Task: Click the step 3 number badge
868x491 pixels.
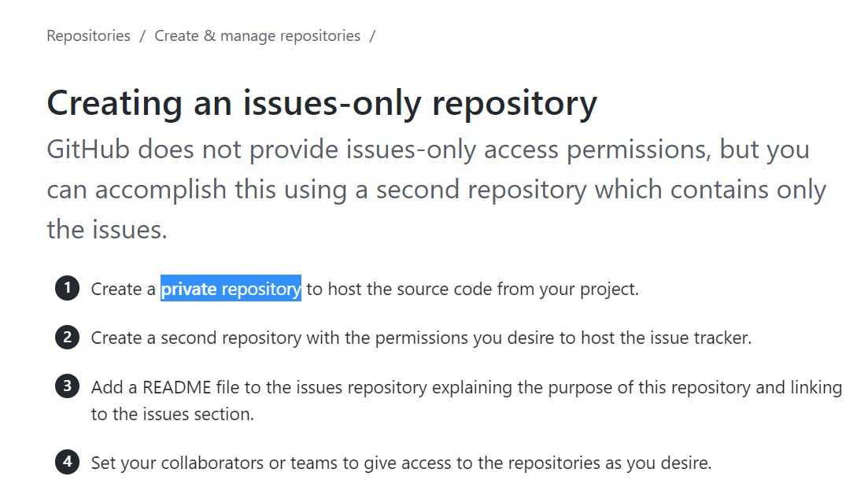Action: (68, 386)
